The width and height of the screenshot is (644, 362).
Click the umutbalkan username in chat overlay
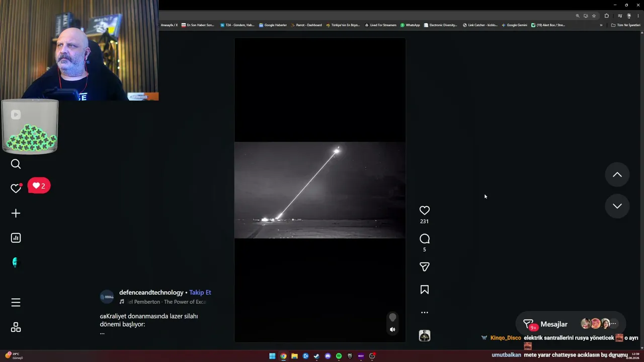click(506, 355)
